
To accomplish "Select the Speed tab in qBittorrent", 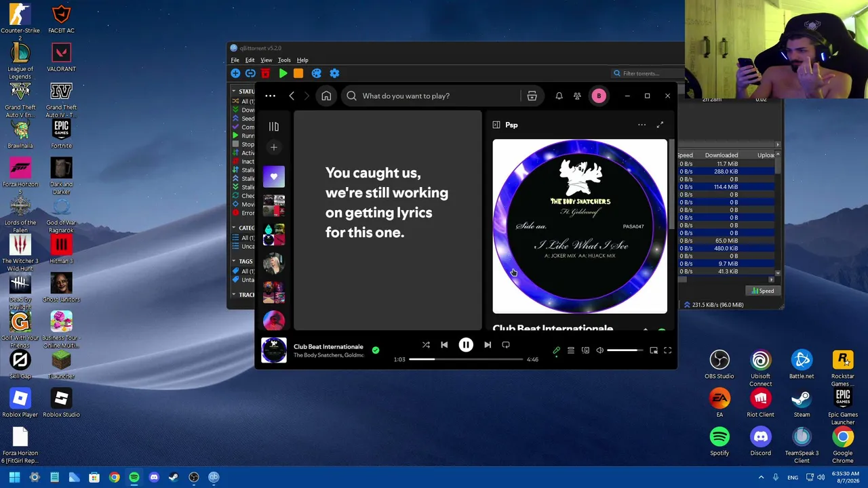I will 762,291.
